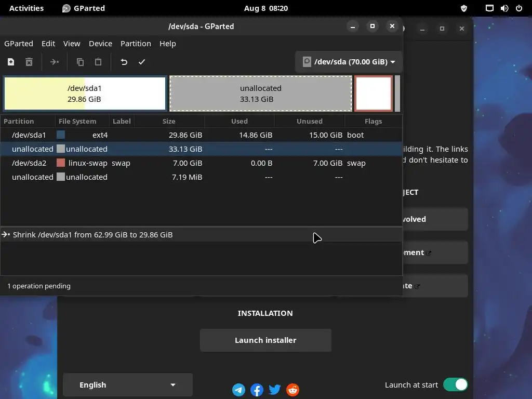Minimize the GParted window
532x399 pixels.
353,26
